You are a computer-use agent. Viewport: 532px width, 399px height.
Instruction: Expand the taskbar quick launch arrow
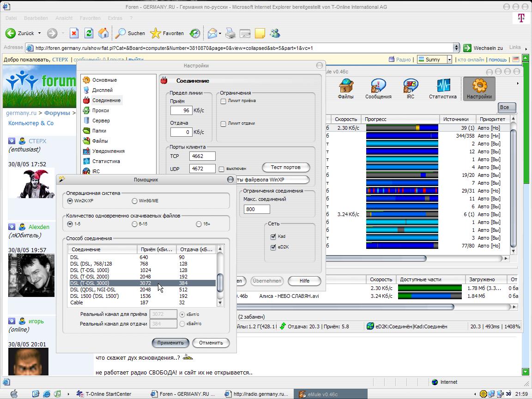[x=68, y=394]
